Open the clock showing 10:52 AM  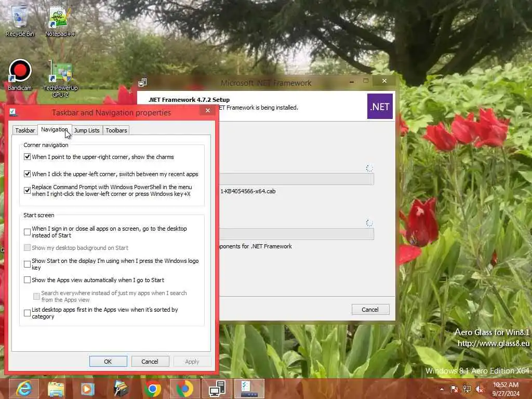[x=506, y=389]
